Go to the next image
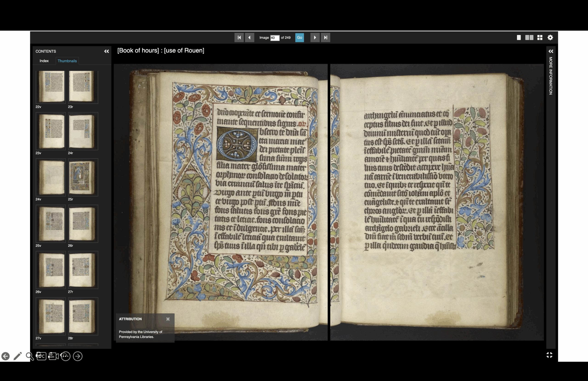The width and height of the screenshot is (588, 381). (315, 38)
